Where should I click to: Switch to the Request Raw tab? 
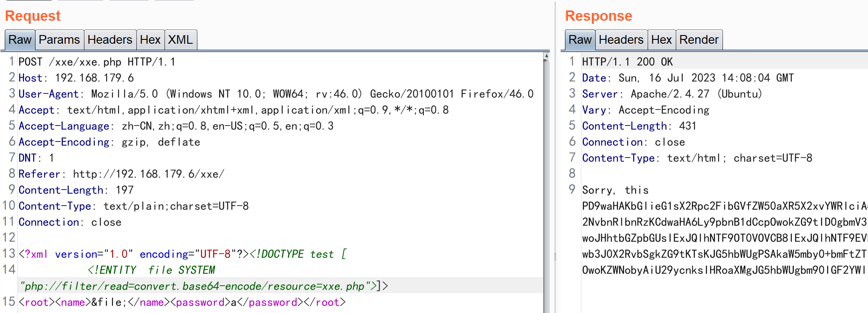20,40
